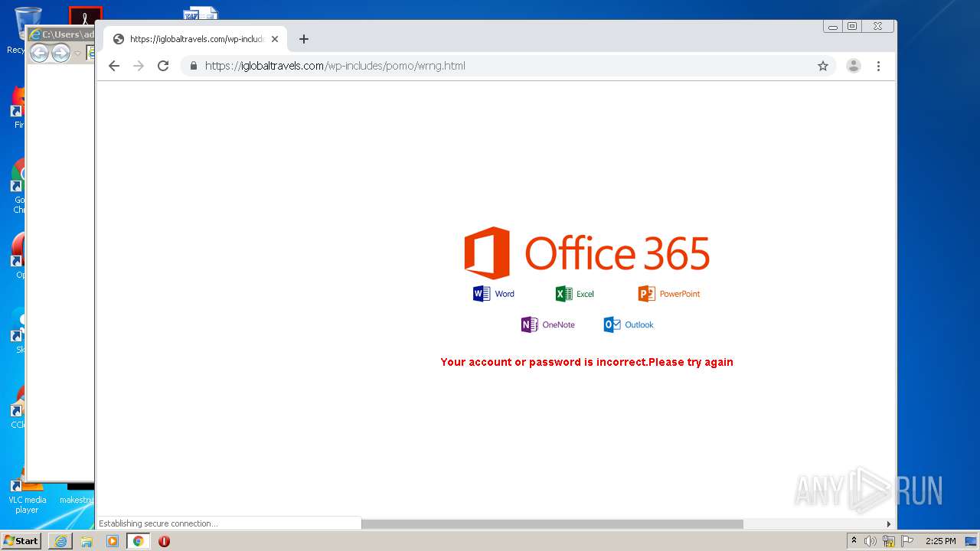Open the Action Center flag icon
The height and width of the screenshot is (551, 980).
(x=907, y=541)
